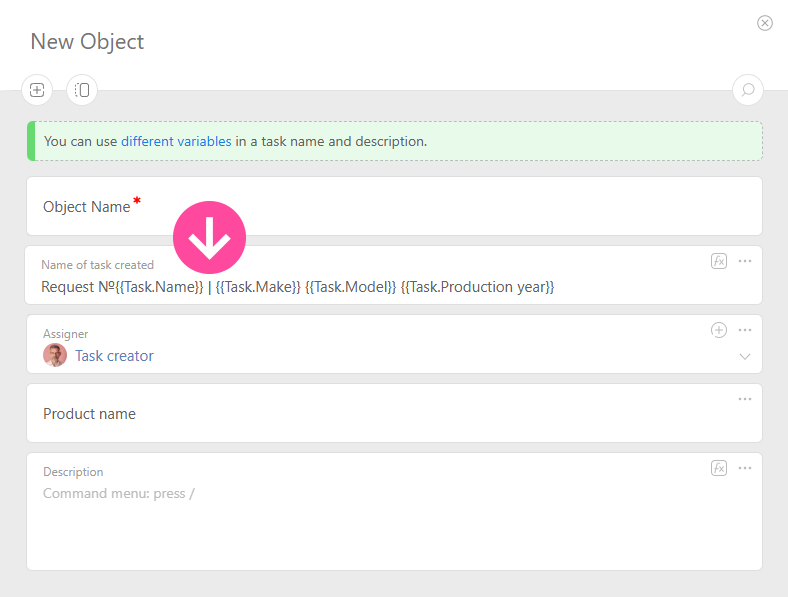Open the Product name three-dots menu

[745, 399]
